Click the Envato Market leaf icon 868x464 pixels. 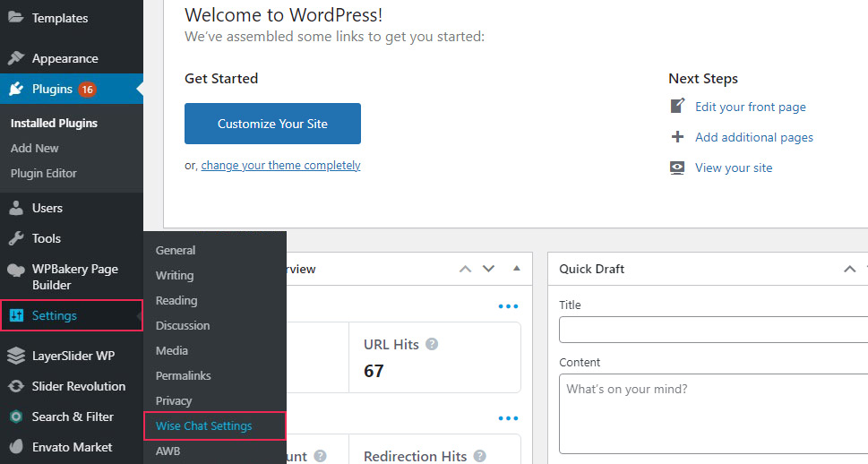pyautogui.click(x=16, y=447)
